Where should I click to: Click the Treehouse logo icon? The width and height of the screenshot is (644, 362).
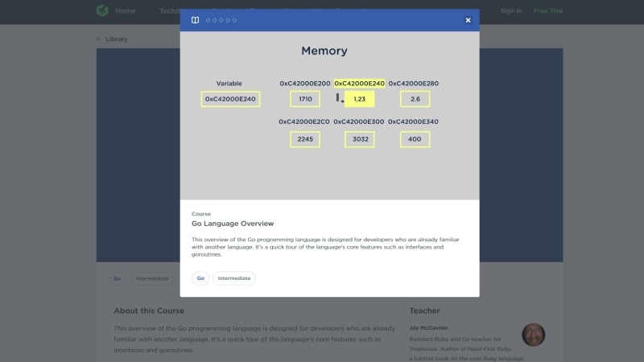[x=101, y=10]
